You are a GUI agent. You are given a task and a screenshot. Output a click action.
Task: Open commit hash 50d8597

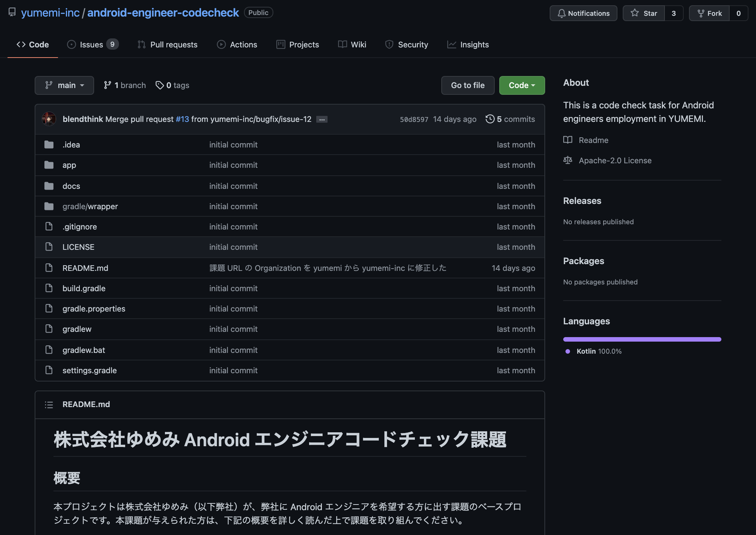pyautogui.click(x=414, y=119)
